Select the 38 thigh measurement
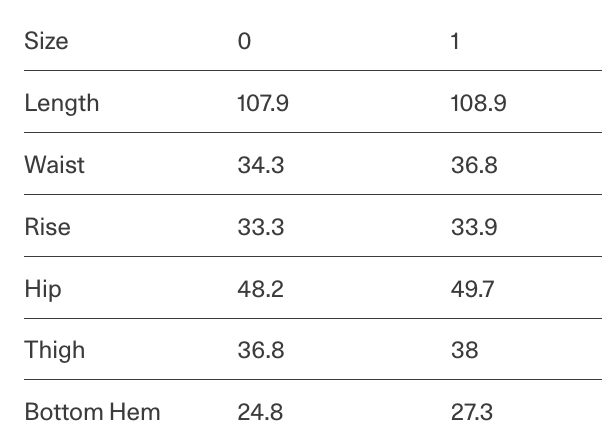This screenshot has width=602, height=440. (x=465, y=350)
